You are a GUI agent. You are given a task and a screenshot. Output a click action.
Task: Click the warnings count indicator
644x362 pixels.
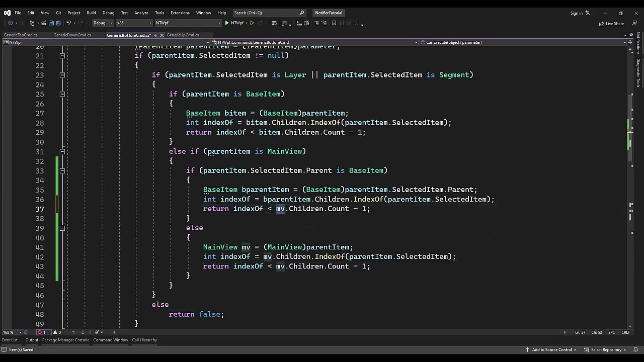click(x=57, y=332)
